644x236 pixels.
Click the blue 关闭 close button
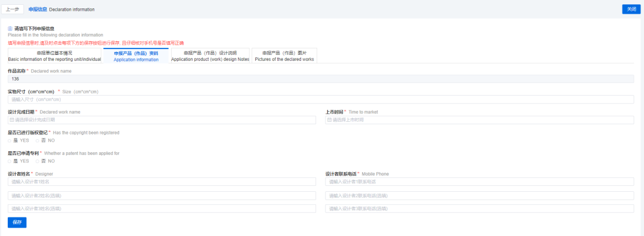[x=631, y=9]
